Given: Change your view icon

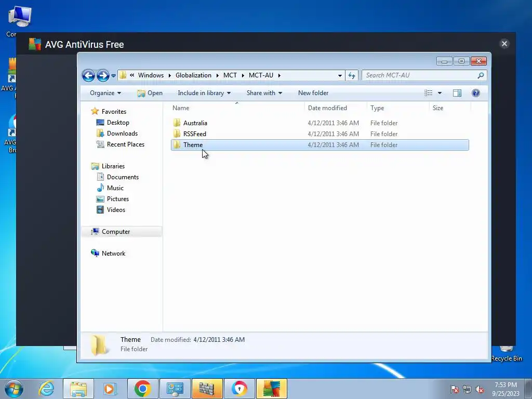Looking at the screenshot, I should pos(428,93).
